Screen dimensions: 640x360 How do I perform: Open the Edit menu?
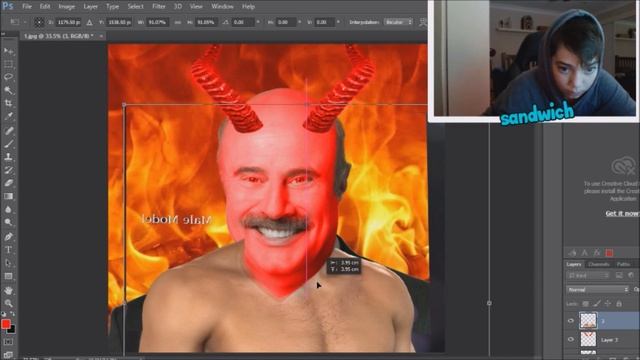[x=45, y=7]
